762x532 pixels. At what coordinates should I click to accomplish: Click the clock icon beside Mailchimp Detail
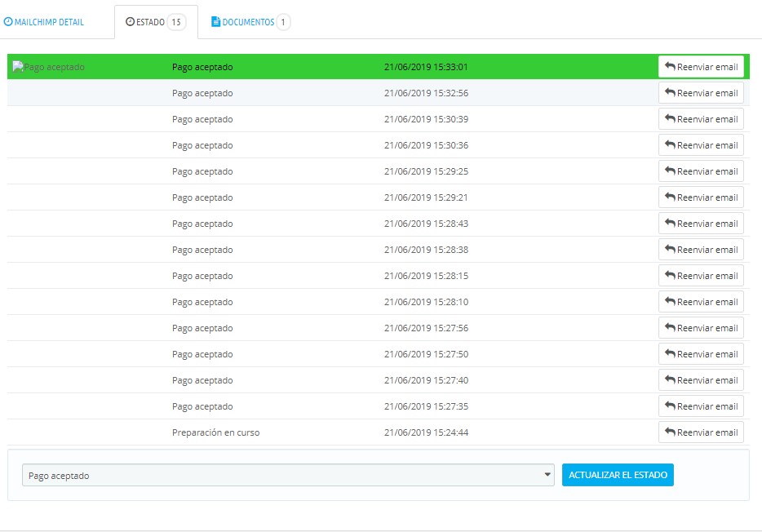point(10,22)
